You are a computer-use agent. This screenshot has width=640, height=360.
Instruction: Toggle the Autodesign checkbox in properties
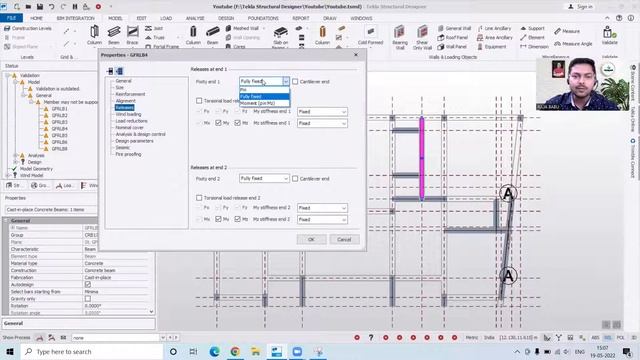click(88, 284)
